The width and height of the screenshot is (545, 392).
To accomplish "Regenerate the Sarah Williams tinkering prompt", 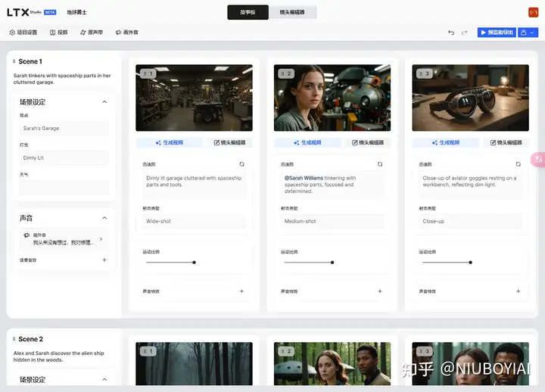I will [x=380, y=164].
